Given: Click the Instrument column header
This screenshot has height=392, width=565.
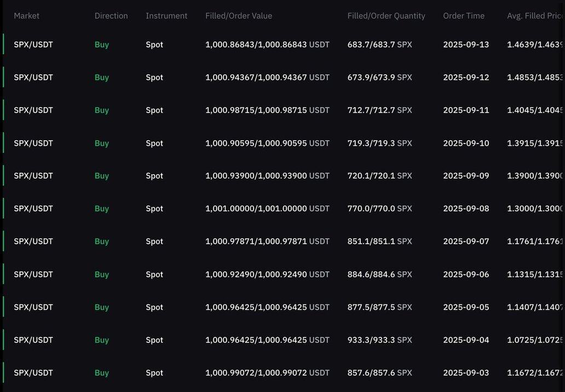Looking at the screenshot, I should coord(166,16).
